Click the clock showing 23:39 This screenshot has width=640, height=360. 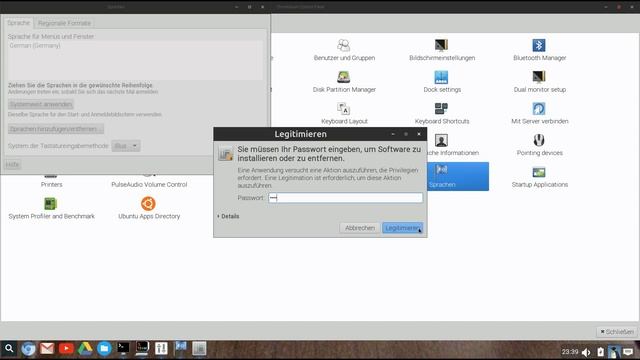tap(570, 351)
